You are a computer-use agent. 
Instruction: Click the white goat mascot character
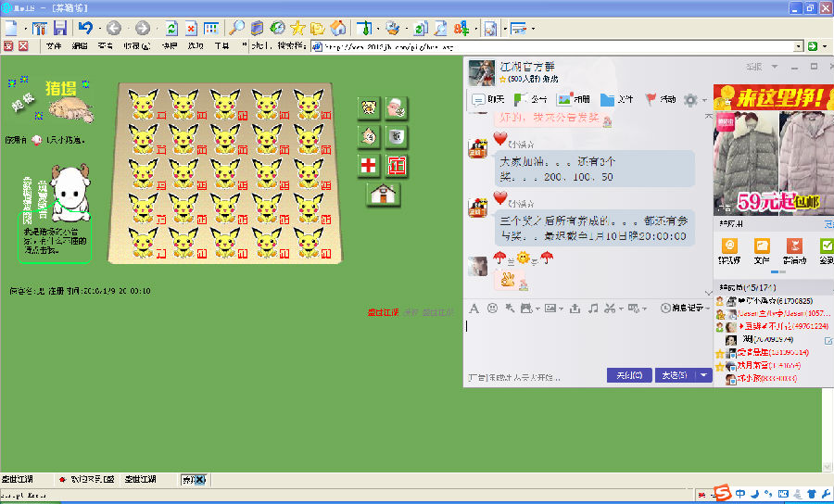click(x=70, y=193)
